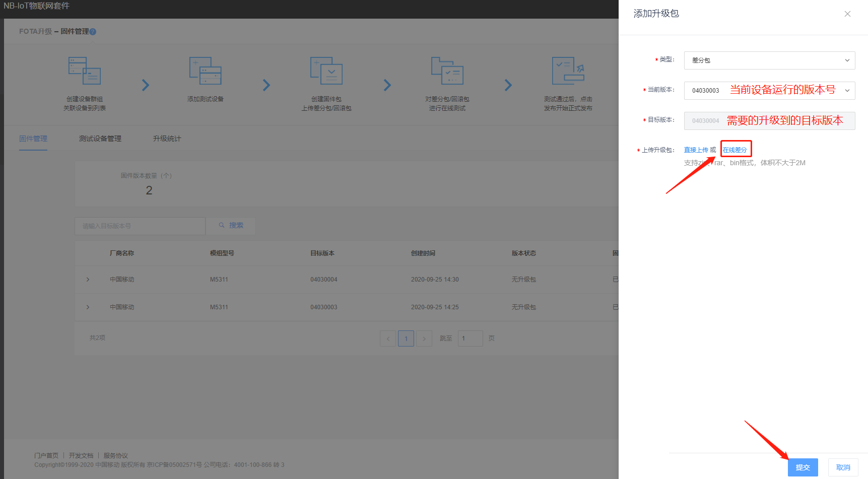Click the search magnifier icon

coord(222,226)
